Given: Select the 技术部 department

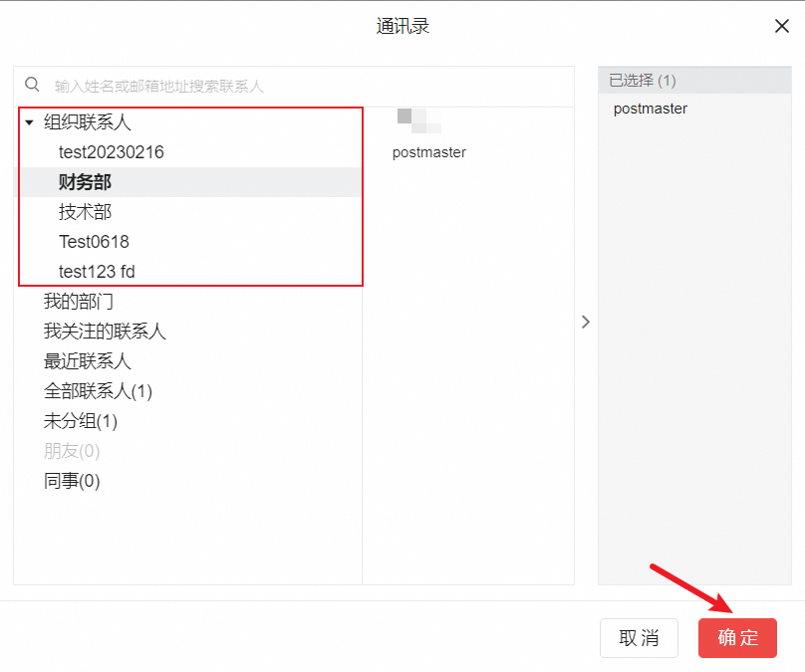Looking at the screenshot, I should click(86, 212).
